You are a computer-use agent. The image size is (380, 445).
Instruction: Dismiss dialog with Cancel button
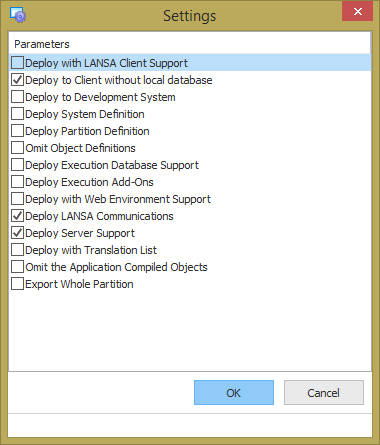point(324,393)
